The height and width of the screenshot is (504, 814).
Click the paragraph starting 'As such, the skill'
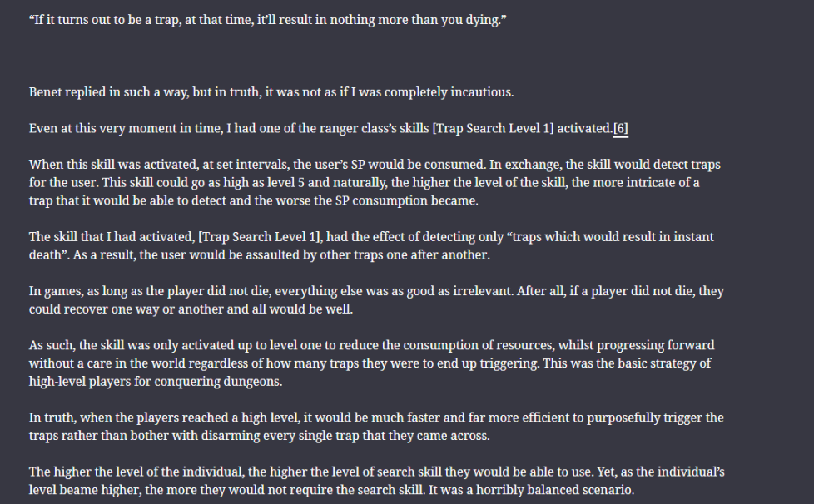click(x=372, y=363)
